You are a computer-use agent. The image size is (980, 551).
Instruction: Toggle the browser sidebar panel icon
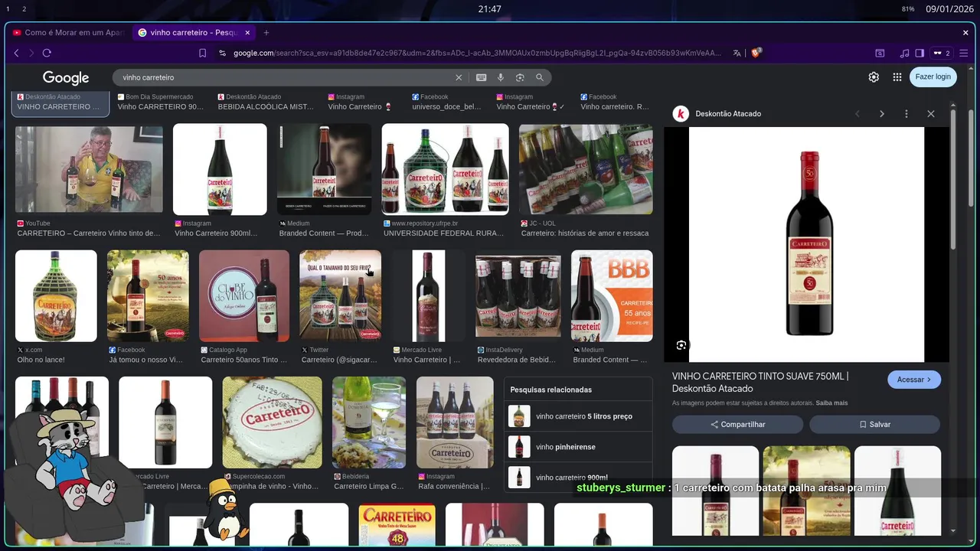[920, 53]
